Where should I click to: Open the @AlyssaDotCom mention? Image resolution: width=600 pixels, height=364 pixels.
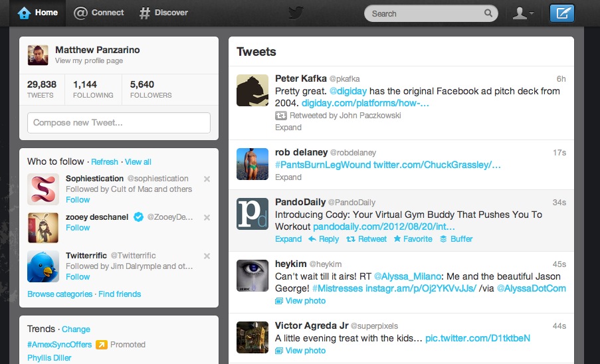tap(531, 289)
